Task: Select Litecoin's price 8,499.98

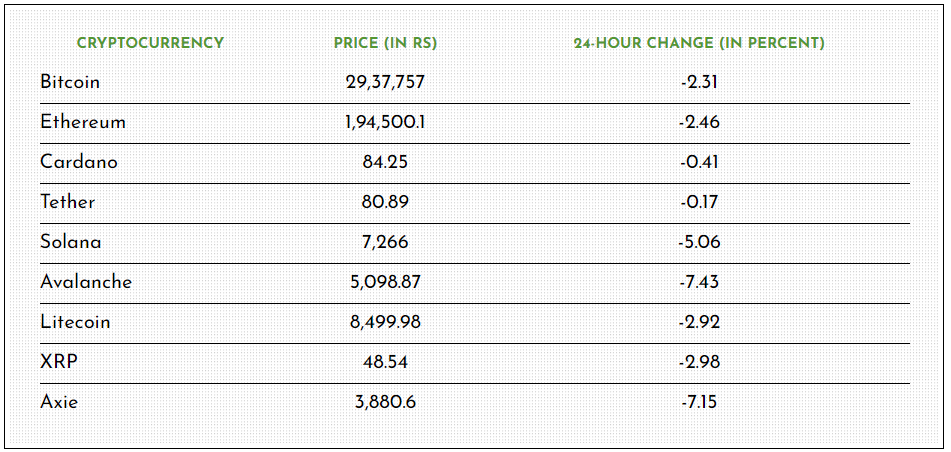Action: pos(385,322)
